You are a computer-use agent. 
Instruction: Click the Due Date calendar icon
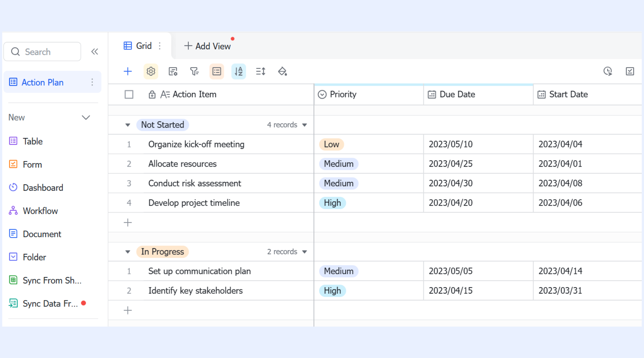pos(432,94)
